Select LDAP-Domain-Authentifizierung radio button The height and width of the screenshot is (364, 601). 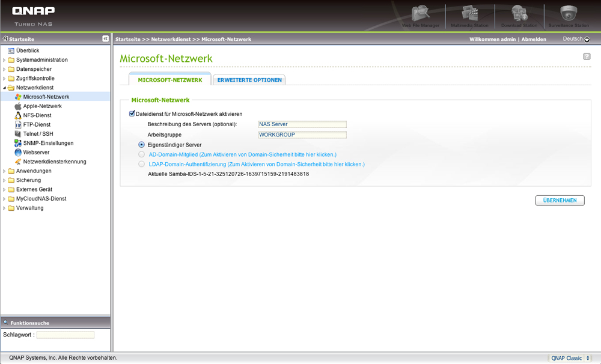(x=141, y=164)
